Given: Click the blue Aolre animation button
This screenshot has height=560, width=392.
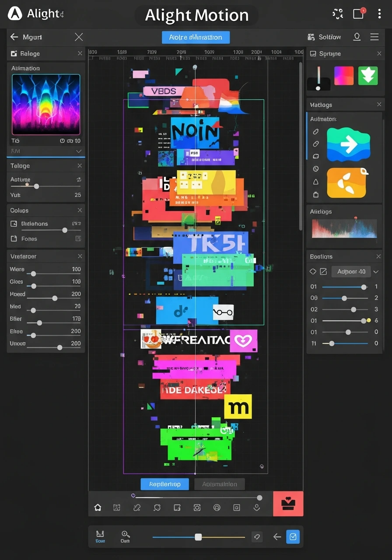Looking at the screenshot, I should pos(196,37).
